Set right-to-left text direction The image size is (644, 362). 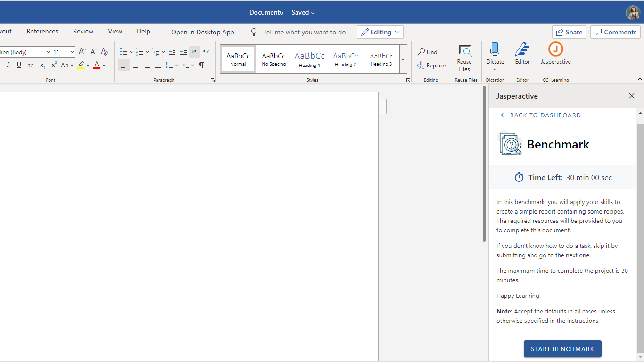point(206,52)
